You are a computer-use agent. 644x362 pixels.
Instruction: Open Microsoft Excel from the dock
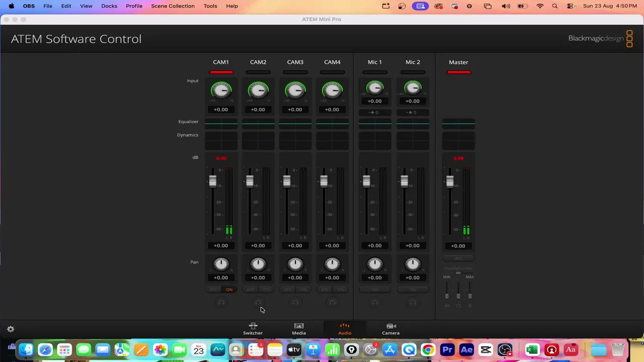coord(532,350)
